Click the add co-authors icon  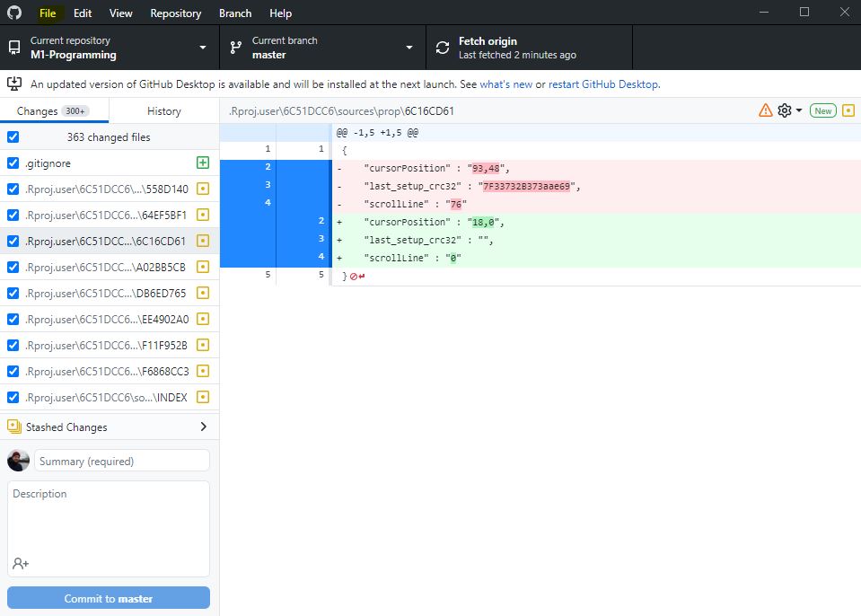point(20,563)
